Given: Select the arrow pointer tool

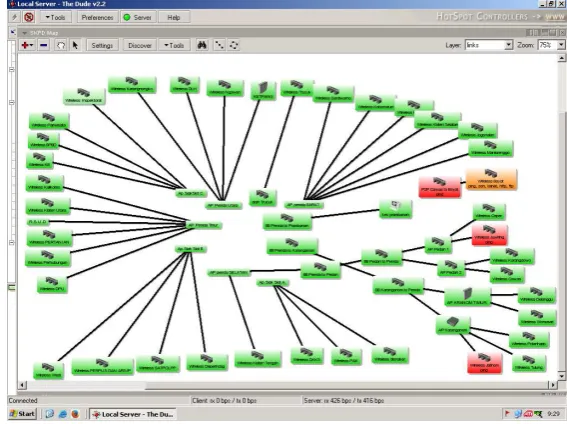Looking at the screenshot, I should pos(75,45).
